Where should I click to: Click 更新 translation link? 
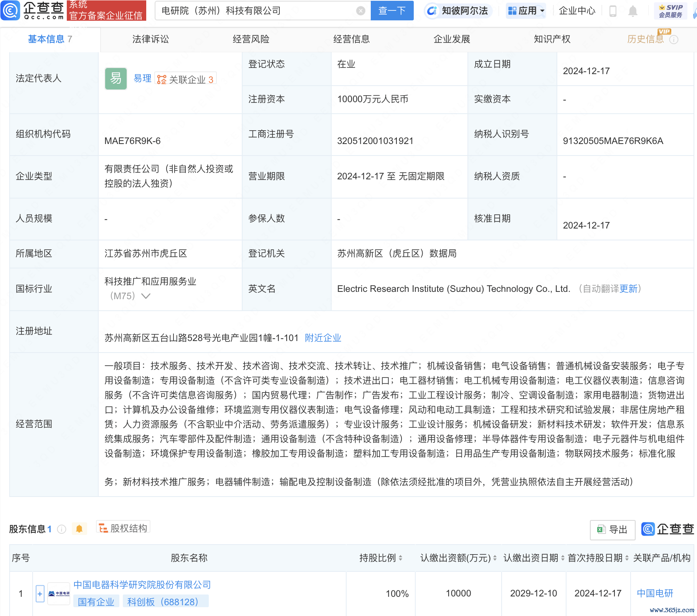click(628, 289)
